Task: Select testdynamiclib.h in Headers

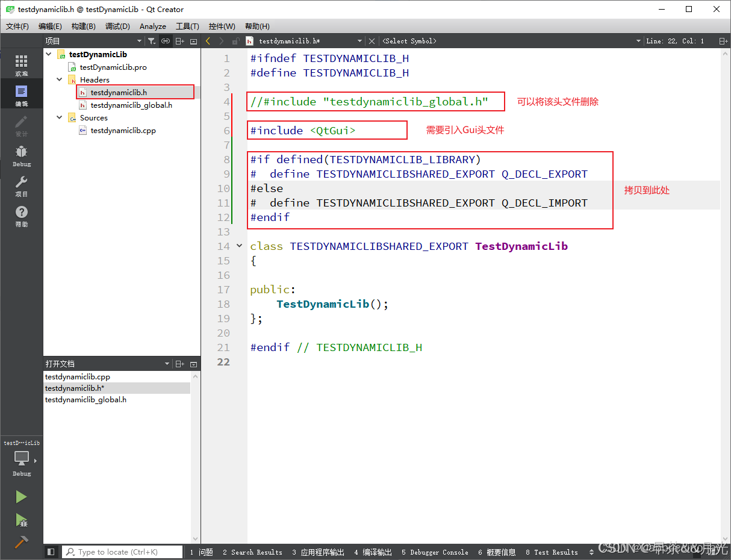Action: click(119, 92)
